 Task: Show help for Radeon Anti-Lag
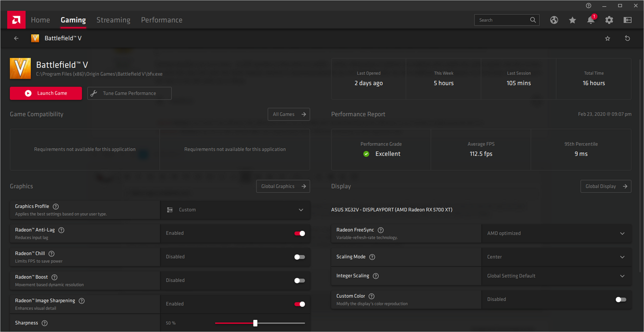(61, 230)
